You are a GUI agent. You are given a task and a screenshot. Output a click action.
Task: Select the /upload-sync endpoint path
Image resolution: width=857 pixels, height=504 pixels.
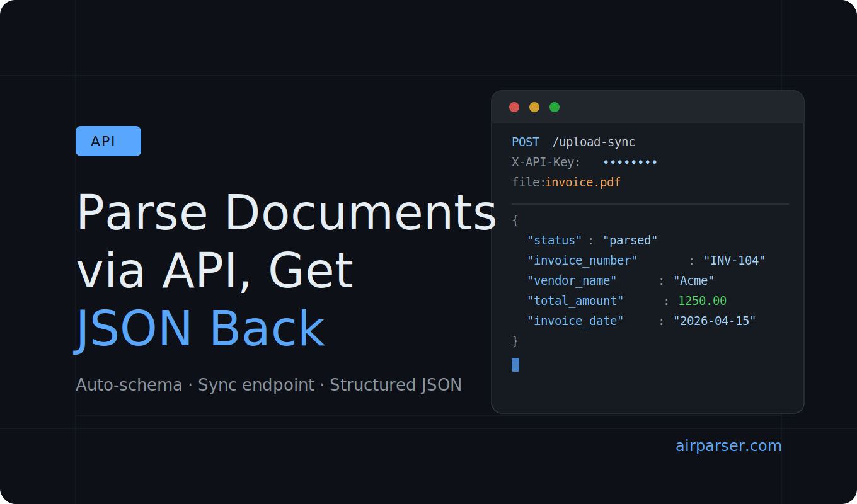coord(593,142)
